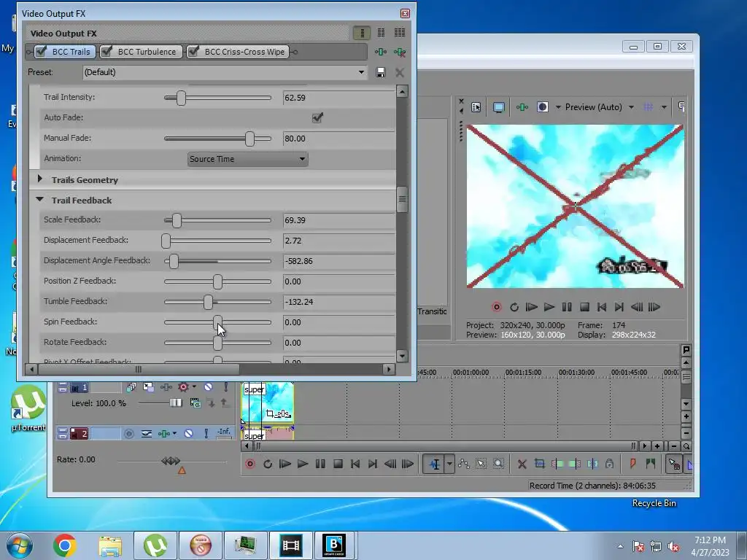Click the Displacement Angle Feedback value -582.86
The height and width of the screenshot is (560, 747).
(x=338, y=261)
